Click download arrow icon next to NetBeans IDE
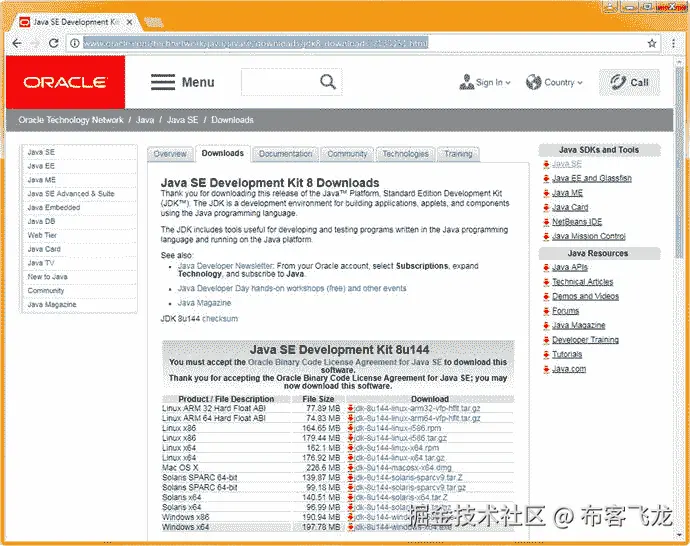Screen dimensions: 690x546 (x=546, y=222)
